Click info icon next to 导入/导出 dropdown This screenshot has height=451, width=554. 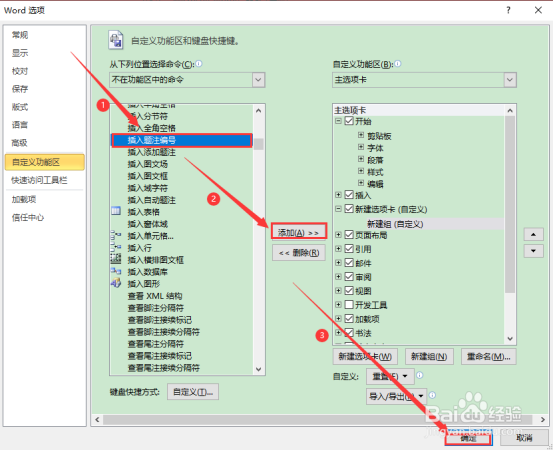tap(432, 395)
